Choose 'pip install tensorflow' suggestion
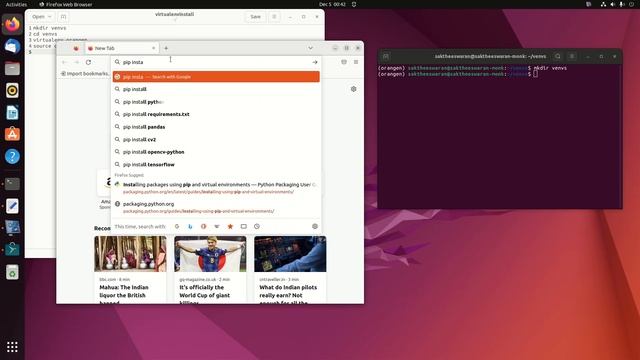640x360 pixels. (216, 164)
